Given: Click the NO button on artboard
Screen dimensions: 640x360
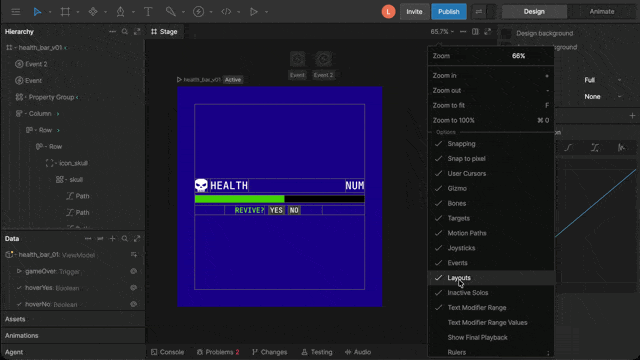Looking at the screenshot, I should [x=294, y=210].
